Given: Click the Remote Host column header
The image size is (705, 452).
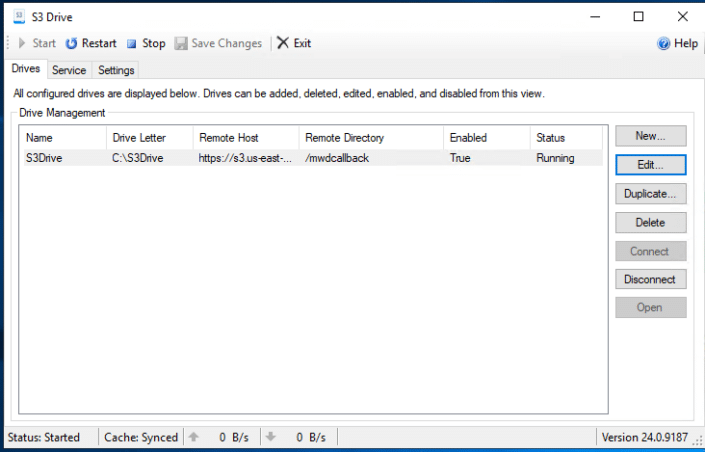Looking at the screenshot, I should pyautogui.click(x=245, y=138).
